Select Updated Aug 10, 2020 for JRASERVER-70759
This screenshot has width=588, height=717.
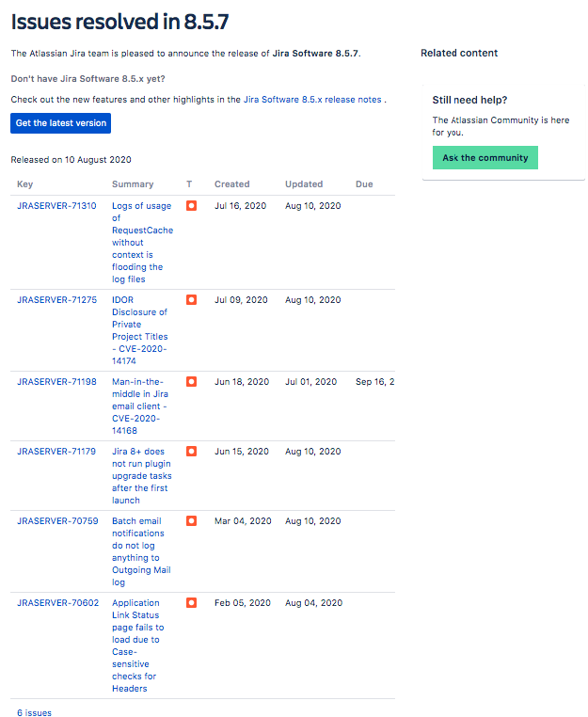[x=312, y=521]
